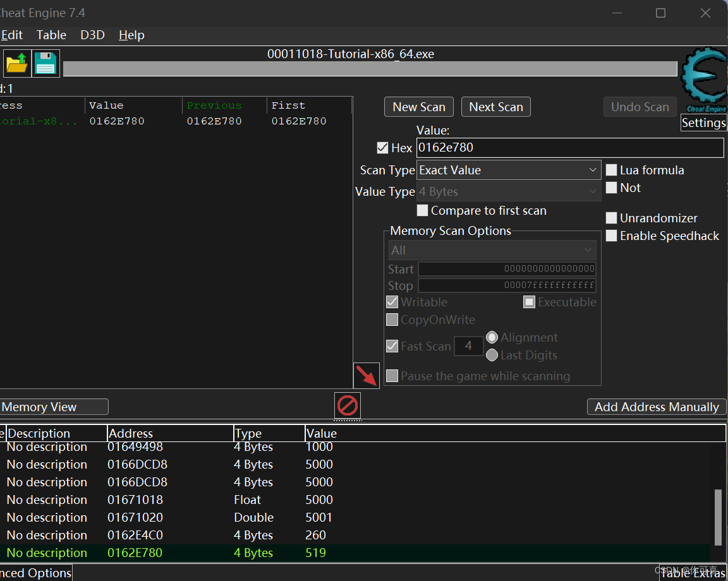728x581 pixels.
Task: Open a cheat table file via folder icon
Action: [17, 63]
